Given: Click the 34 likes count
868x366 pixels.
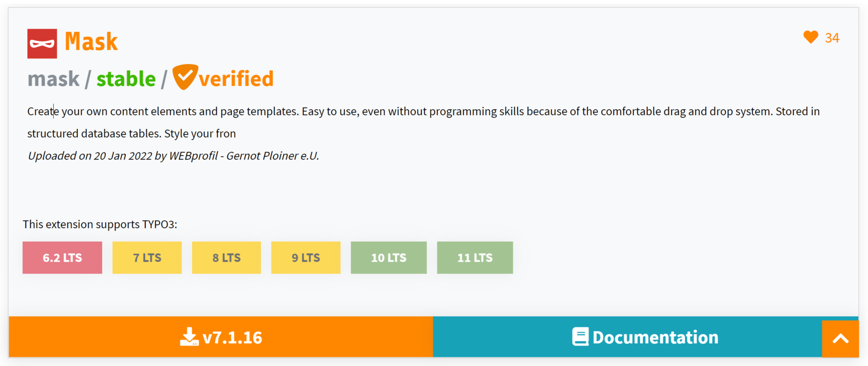Looking at the screenshot, I should pos(832,38).
